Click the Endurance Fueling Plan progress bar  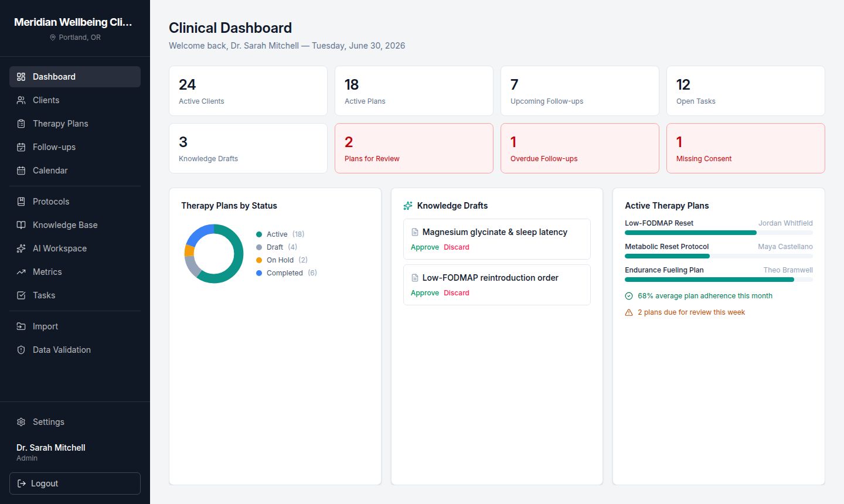click(719, 280)
